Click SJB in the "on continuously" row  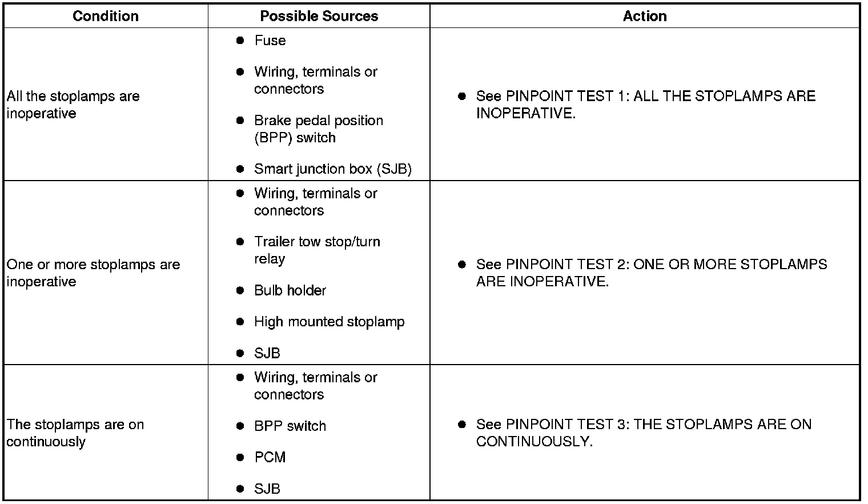click(x=267, y=489)
